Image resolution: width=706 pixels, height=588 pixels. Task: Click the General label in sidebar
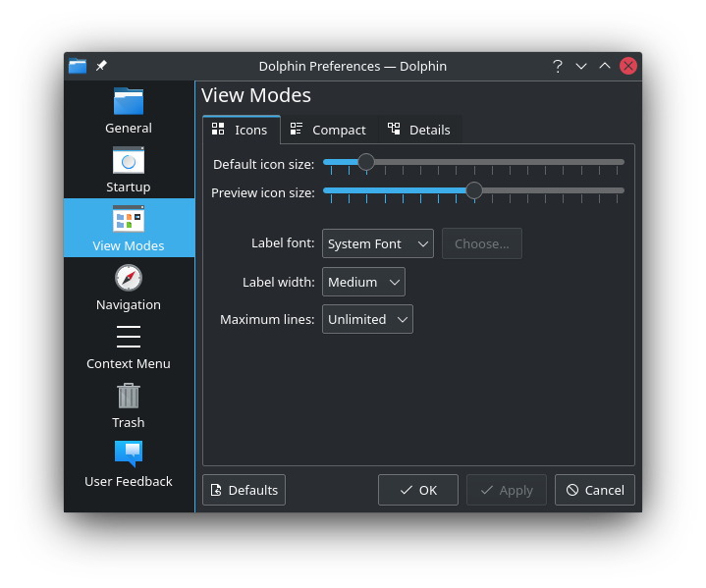tap(129, 129)
